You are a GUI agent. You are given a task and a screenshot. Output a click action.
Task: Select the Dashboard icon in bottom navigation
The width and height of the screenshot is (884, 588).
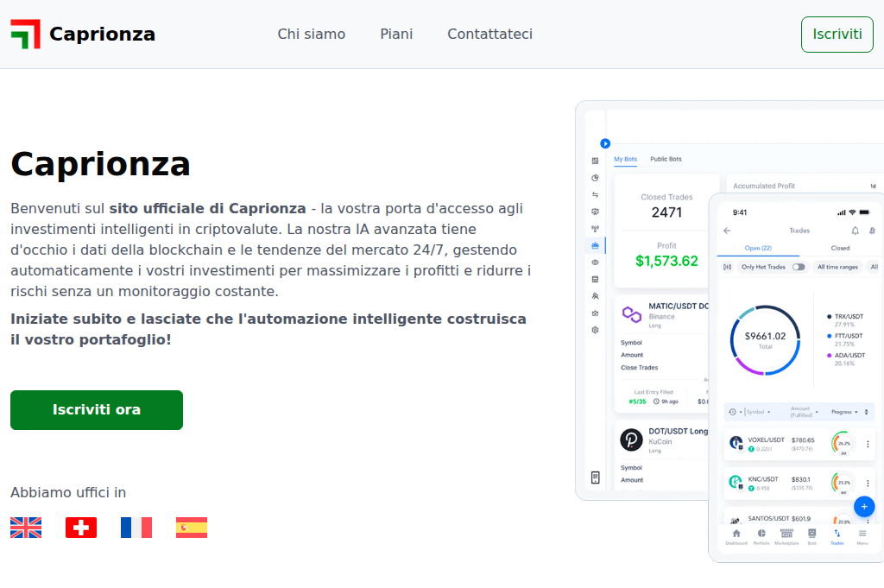click(x=736, y=535)
